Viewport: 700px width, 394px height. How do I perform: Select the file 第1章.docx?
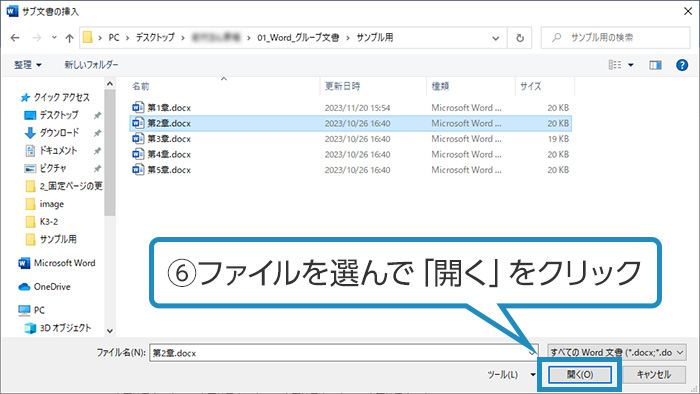coord(350,108)
